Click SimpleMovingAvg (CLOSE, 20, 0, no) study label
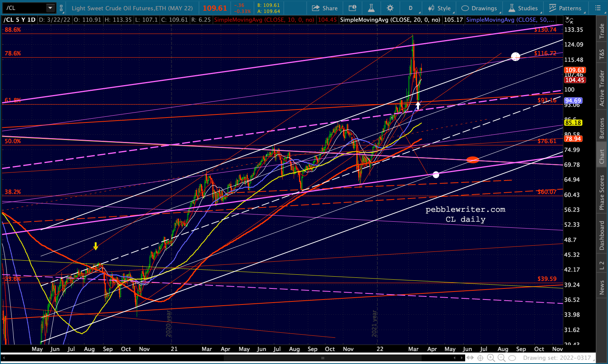 coord(390,20)
